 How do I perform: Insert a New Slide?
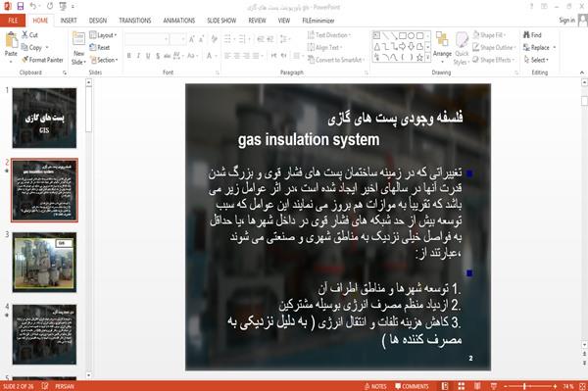[78, 48]
